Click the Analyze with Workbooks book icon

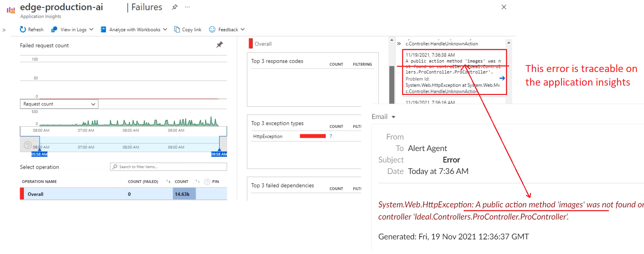pos(103,30)
